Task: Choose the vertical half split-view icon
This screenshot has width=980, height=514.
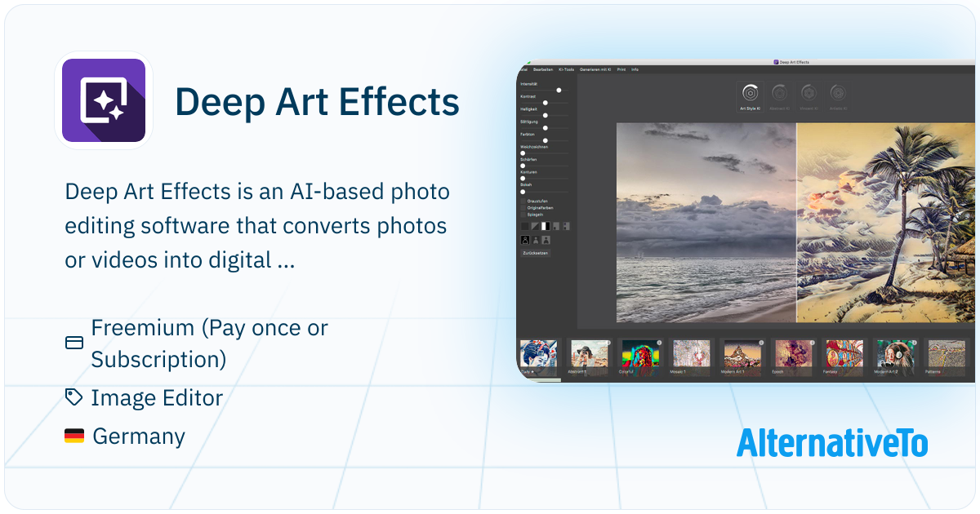Action: pyautogui.click(x=546, y=226)
